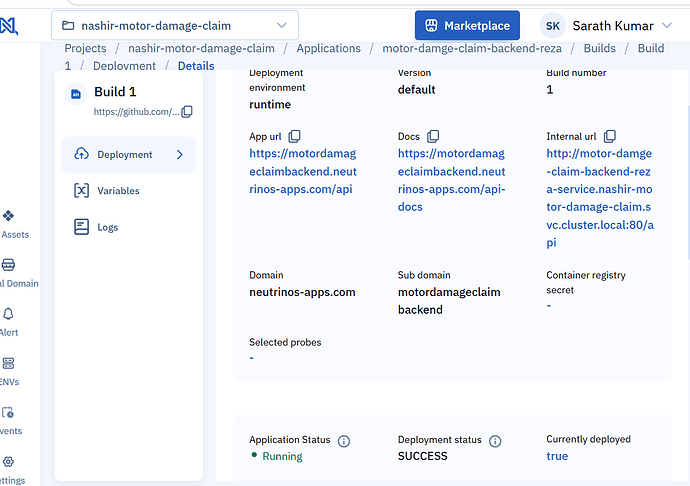Open Domain section sidebar icon

[8, 265]
